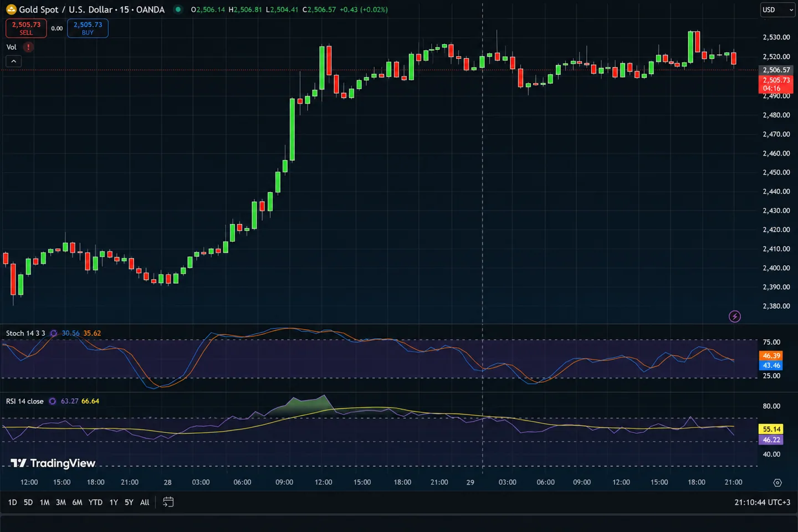Select the 1M time range
This screenshot has height=532, width=798.
[44, 502]
